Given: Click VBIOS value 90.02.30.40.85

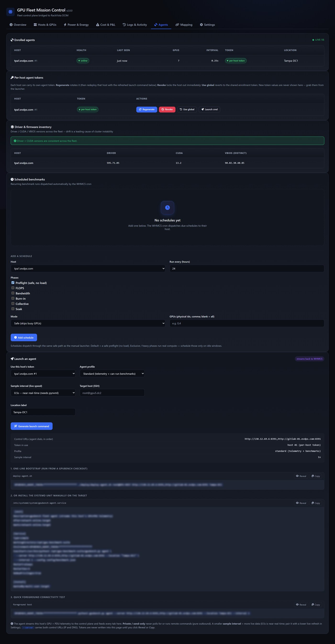Looking at the screenshot, I should [234, 163].
